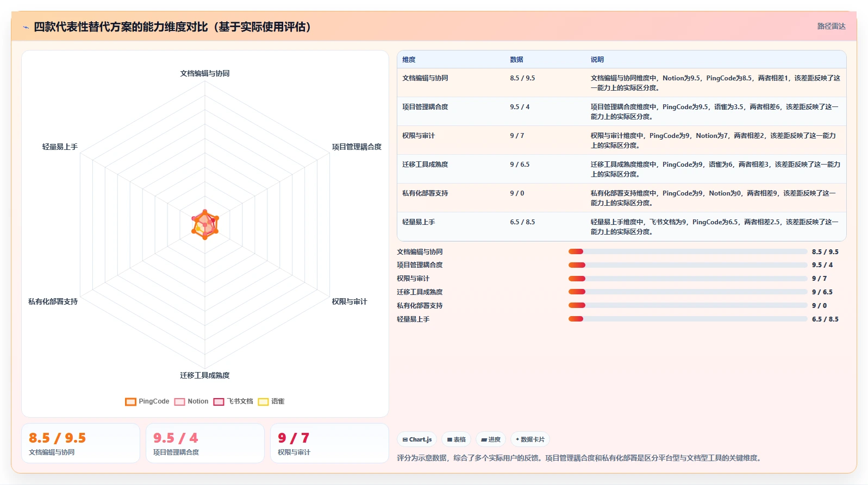Click 9 / 7 value beside 权限与审计 bar
The image size is (868, 485).
coord(819,279)
